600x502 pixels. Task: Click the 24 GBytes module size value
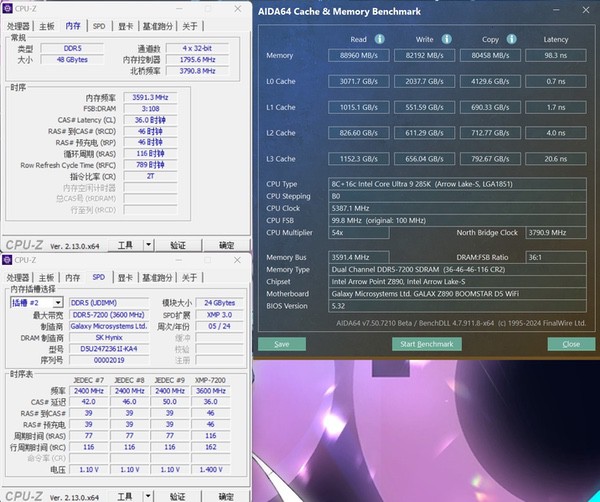point(219,303)
